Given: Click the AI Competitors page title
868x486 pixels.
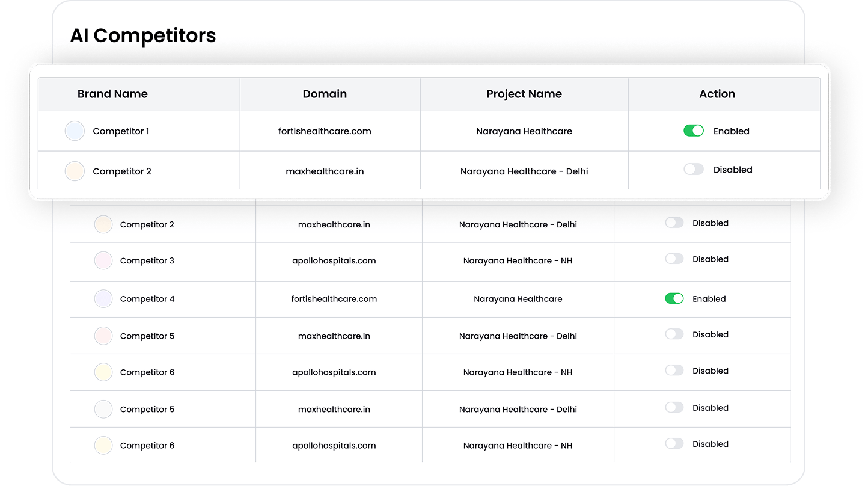Looking at the screenshot, I should pyautogui.click(x=143, y=36).
